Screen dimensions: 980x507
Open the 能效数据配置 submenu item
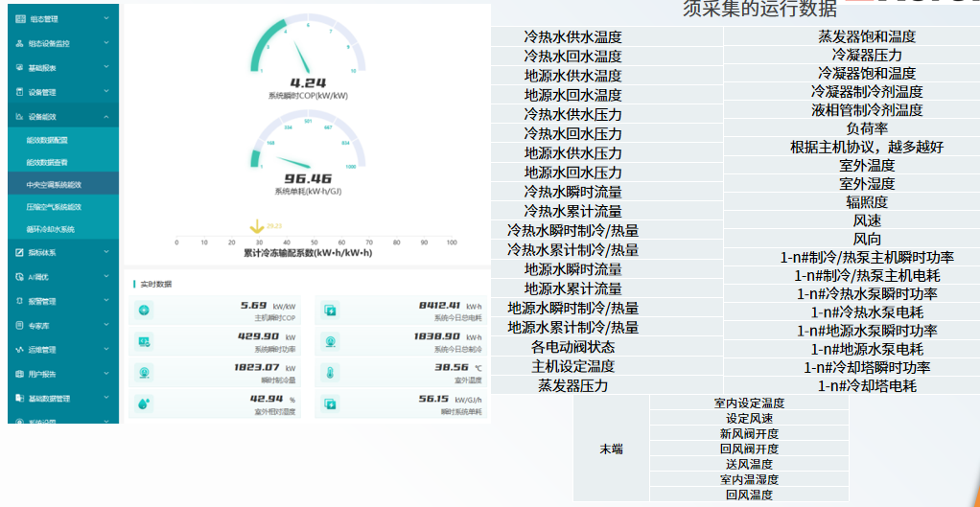coord(47,140)
